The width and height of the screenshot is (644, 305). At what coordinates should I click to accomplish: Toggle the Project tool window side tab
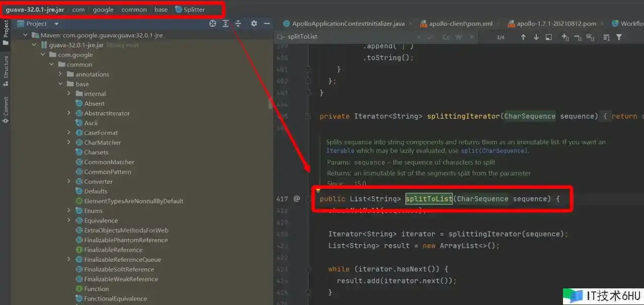(6, 32)
